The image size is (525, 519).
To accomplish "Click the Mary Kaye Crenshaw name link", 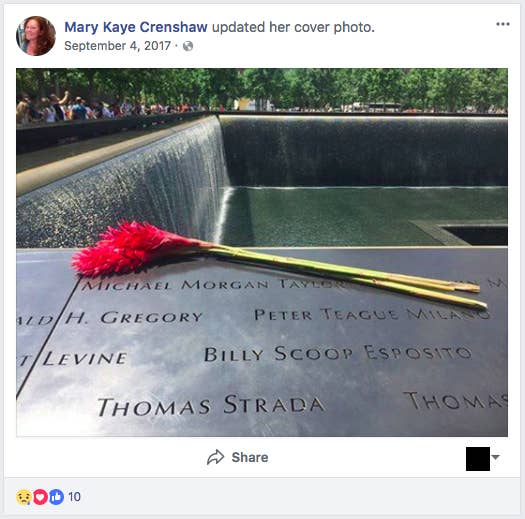I will pos(136,27).
